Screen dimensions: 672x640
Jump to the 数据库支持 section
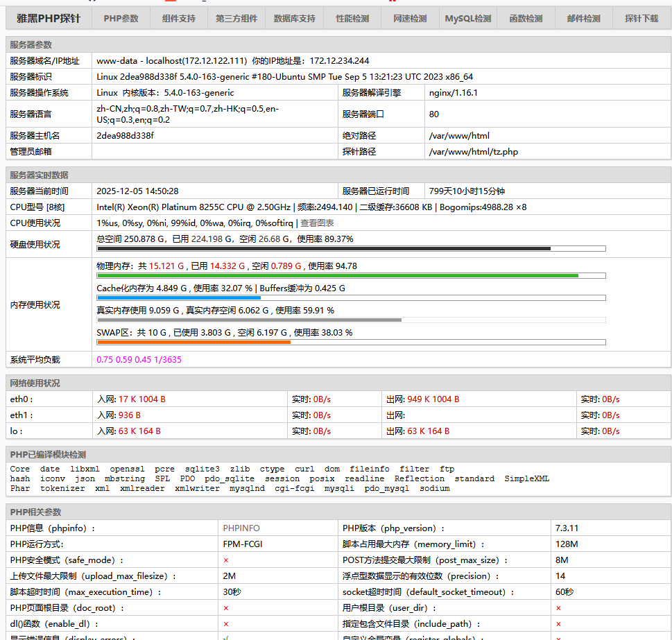click(295, 19)
